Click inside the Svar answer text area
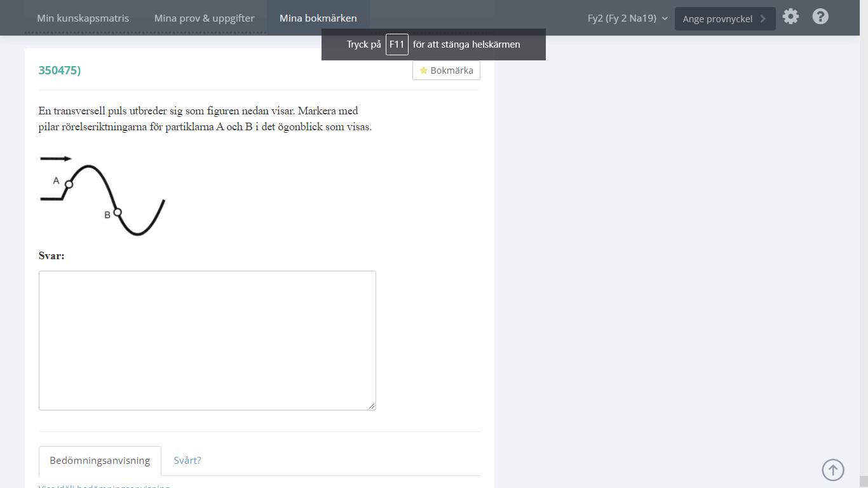868x488 pixels. coord(207,340)
